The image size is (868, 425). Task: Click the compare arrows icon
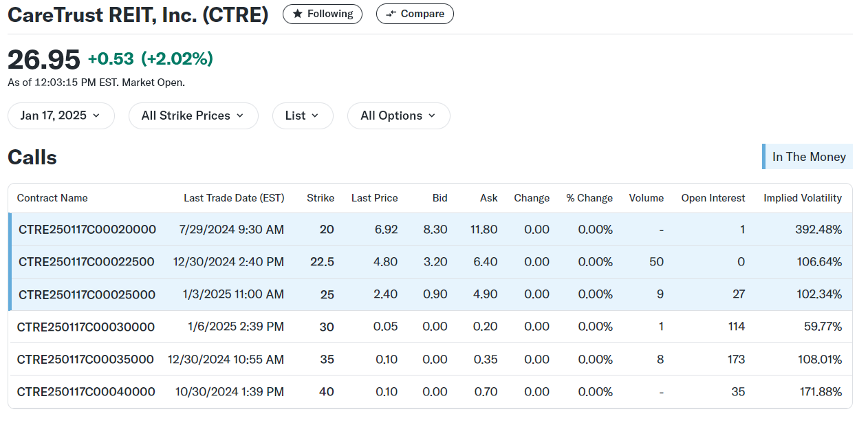(391, 14)
